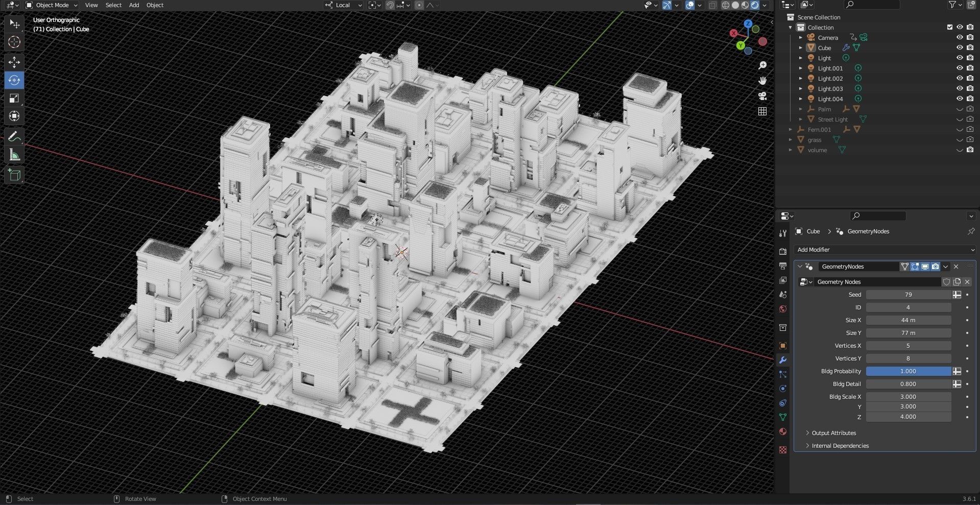Toggle camera view with camera icon
Image resolution: width=980 pixels, height=505 pixels.
(762, 96)
